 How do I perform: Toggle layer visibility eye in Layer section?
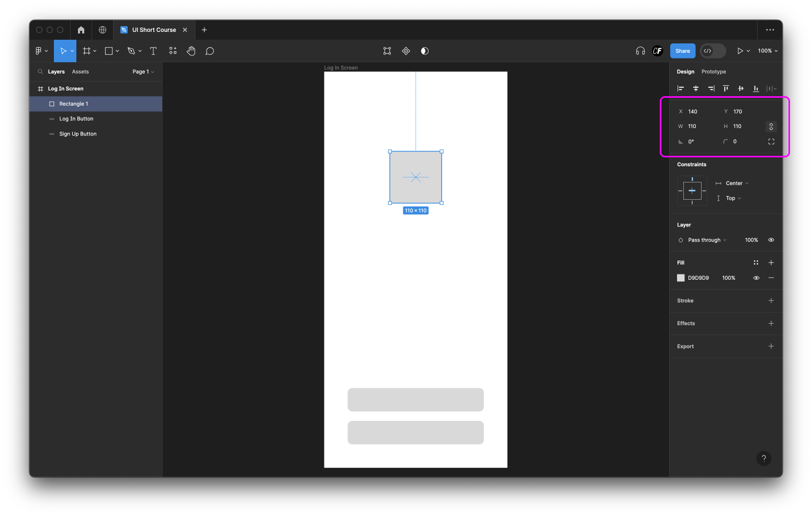(x=771, y=240)
